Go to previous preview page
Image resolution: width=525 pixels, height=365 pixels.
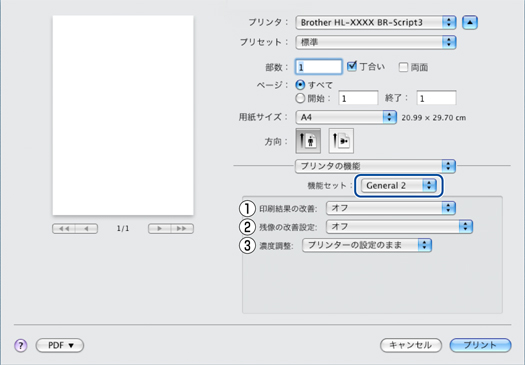point(86,229)
